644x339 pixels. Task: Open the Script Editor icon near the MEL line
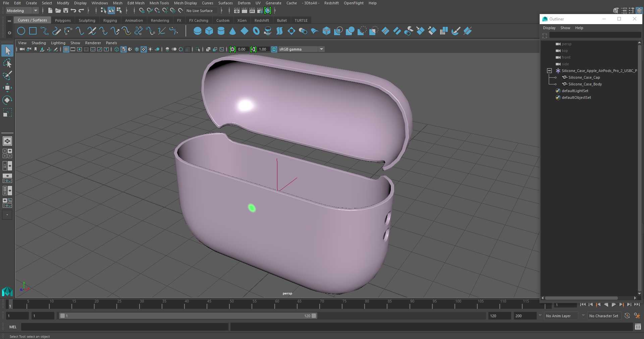click(x=638, y=327)
